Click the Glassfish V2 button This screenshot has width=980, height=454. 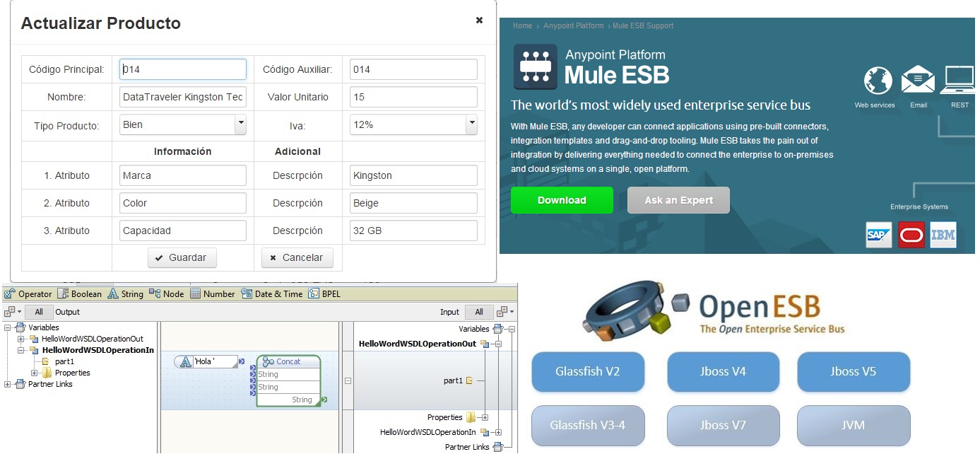588,371
